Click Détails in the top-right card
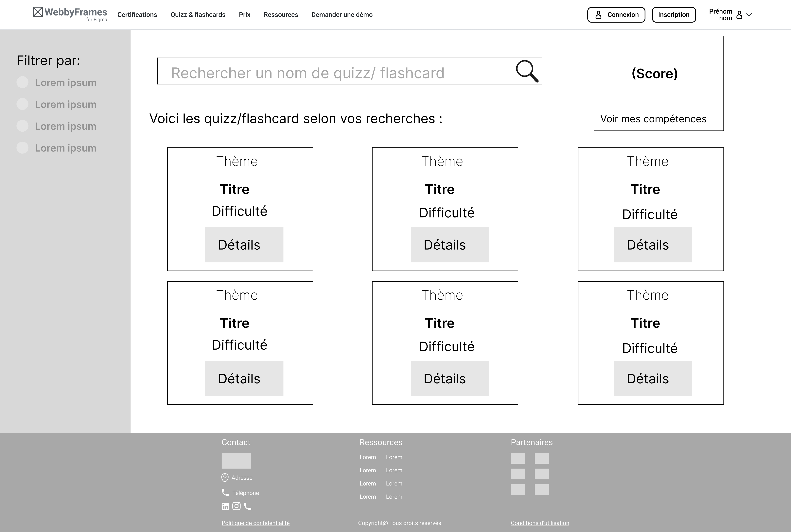The width and height of the screenshot is (791, 532). (x=653, y=245)
